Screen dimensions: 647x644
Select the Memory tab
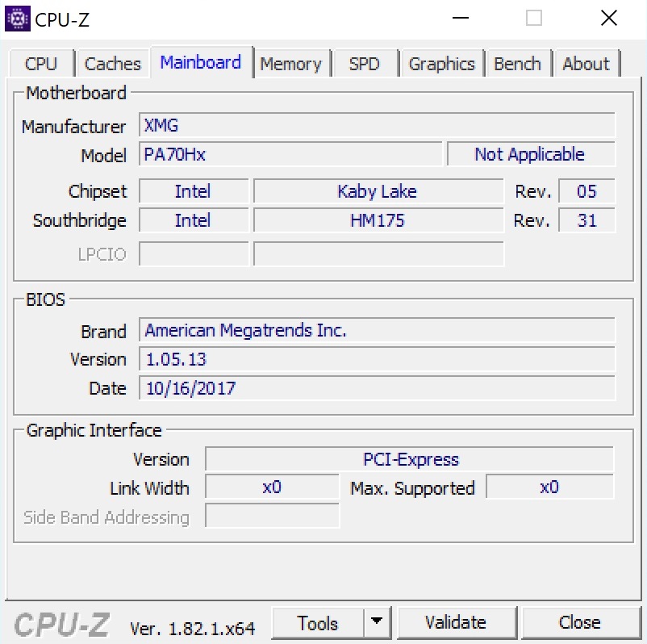pos(290,64)
